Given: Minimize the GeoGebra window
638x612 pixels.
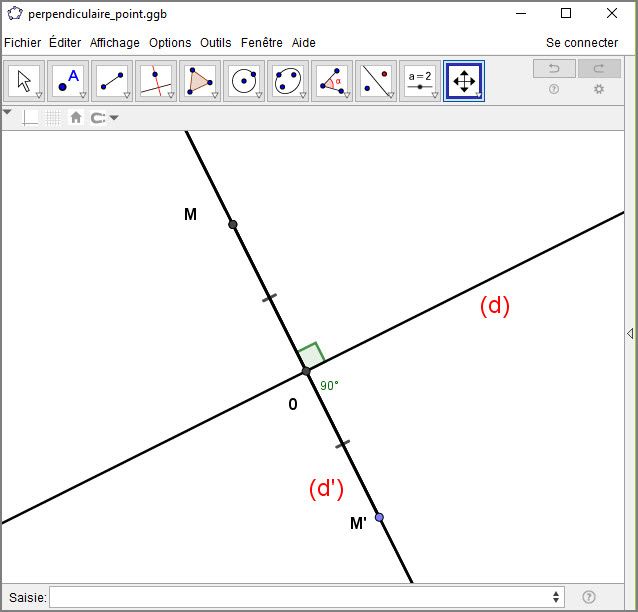Looking at the screenshot, I should (x=521, y=13).
